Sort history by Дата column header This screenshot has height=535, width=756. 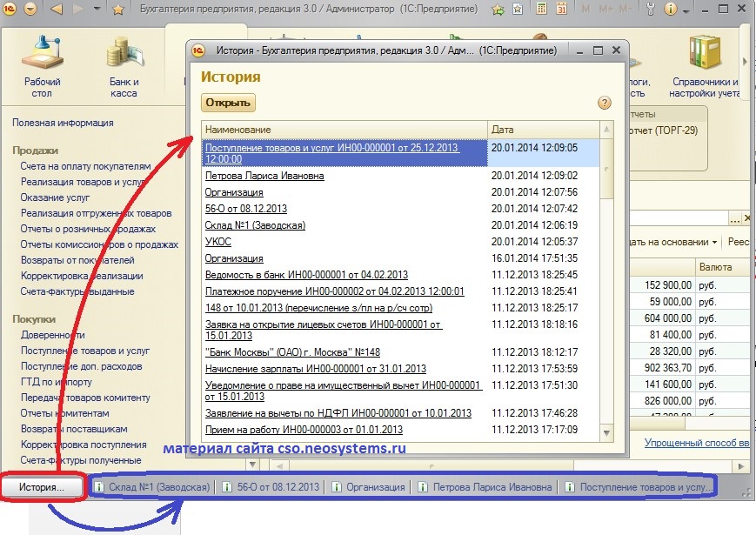pos(543,130)
